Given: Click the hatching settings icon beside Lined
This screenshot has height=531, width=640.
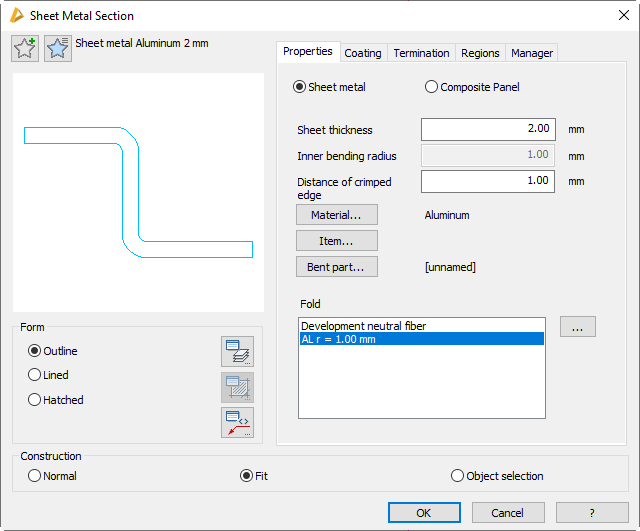Looking at the screenshot, I should [237, 387].
